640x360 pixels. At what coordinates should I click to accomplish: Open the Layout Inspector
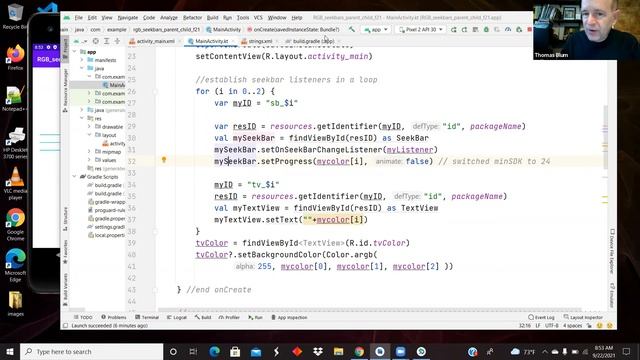(583, 317)
